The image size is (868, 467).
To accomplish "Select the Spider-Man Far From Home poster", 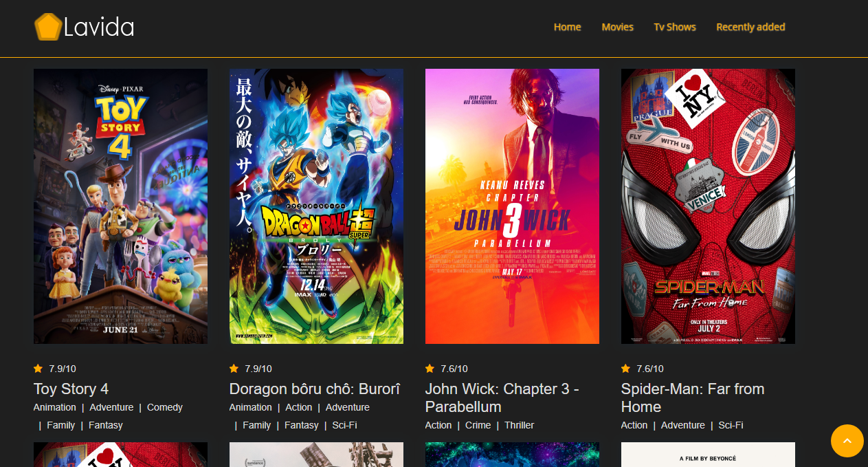I will click(x=708, y=206).
